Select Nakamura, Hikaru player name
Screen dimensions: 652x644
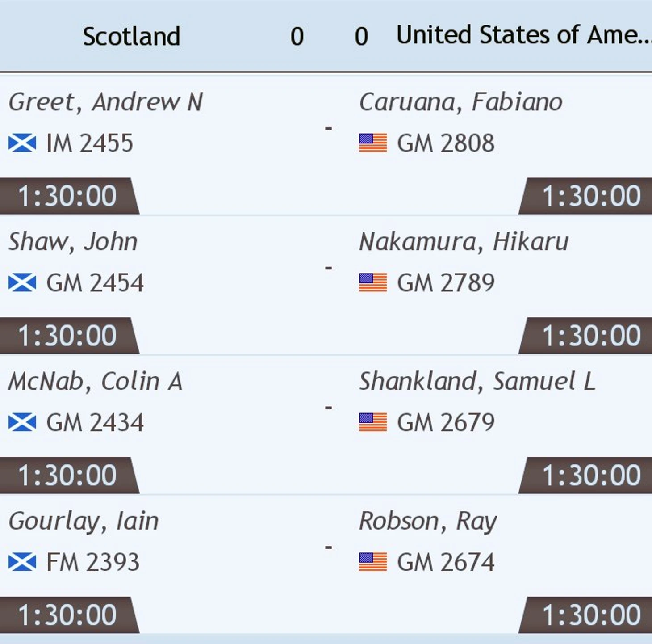click(x=464, y=242)
